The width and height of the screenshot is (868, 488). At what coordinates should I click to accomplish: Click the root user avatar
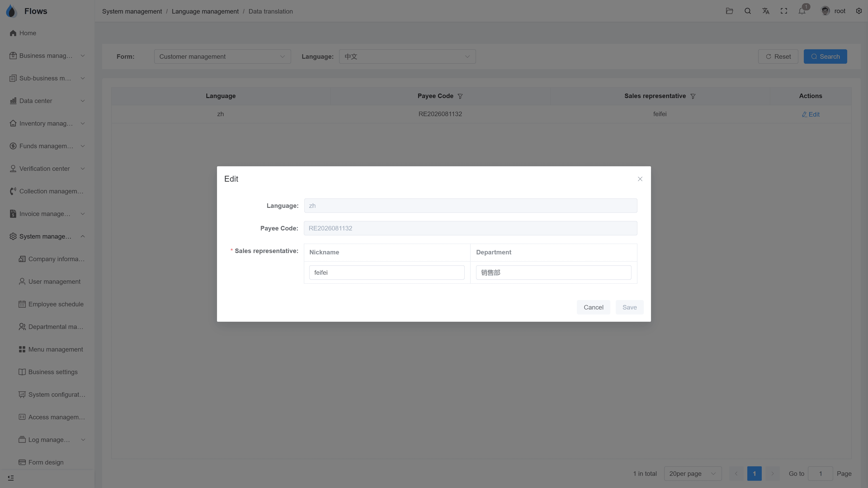tap(825, 11)
